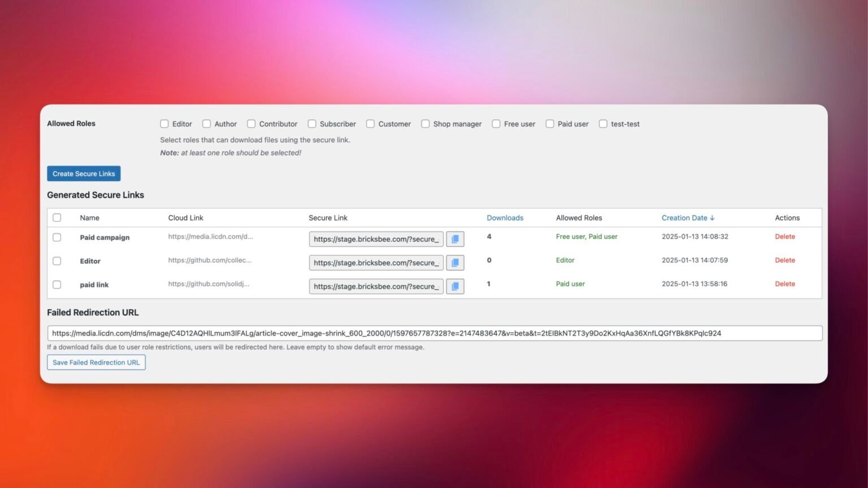This screenshot has height=488, width=868.
Task: Enable the Paid user role
Action: pyautogui.click(x=549, y=124)
